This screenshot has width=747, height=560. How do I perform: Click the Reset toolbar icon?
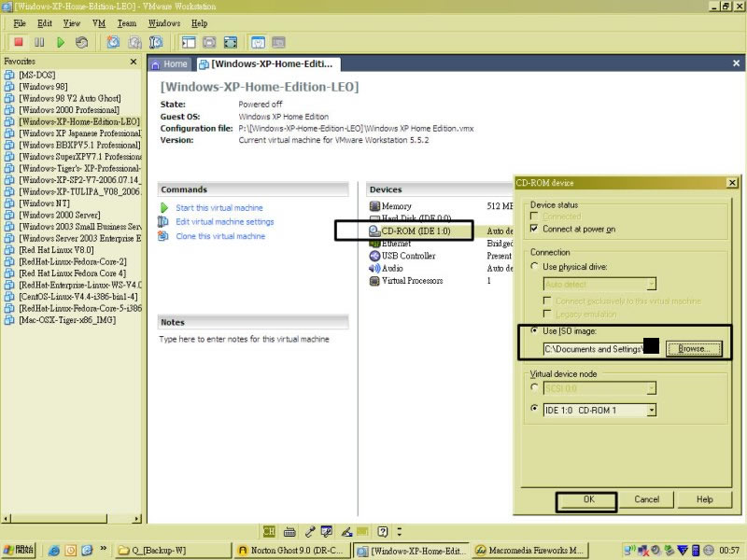point(81,42)
